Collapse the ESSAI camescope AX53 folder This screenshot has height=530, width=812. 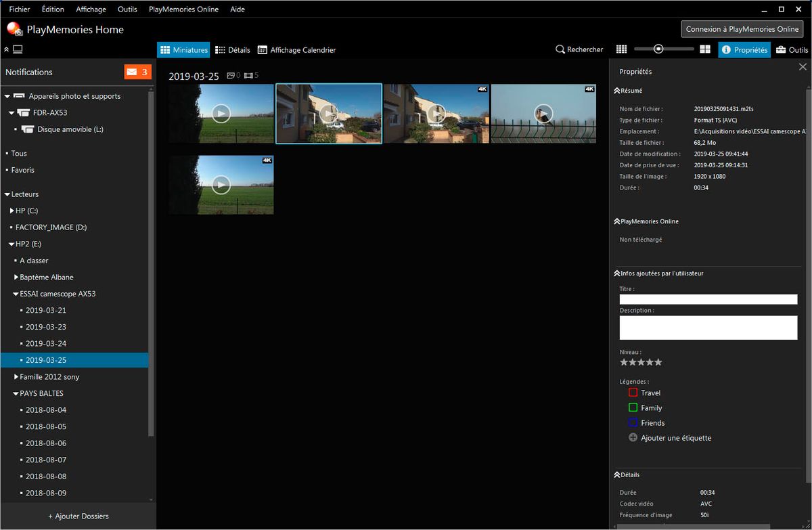(x=16, y=294)
